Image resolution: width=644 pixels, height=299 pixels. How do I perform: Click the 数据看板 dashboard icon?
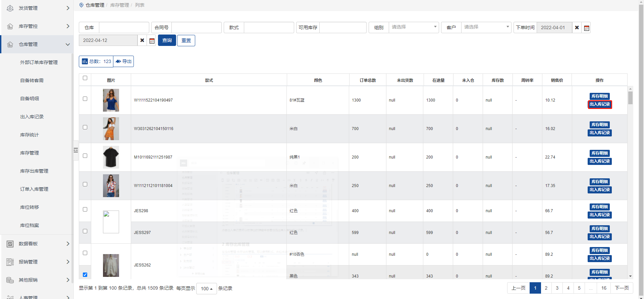point(10,244)
